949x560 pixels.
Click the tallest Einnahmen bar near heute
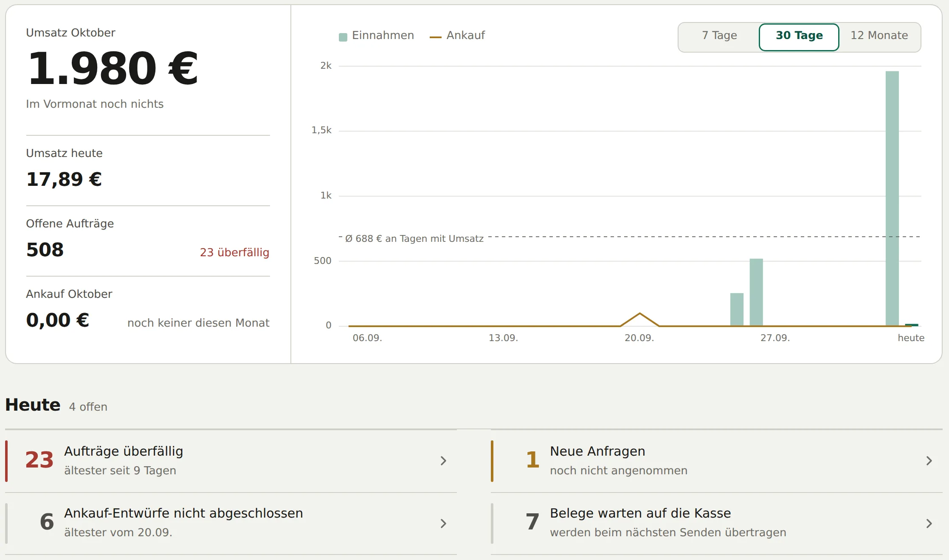(892, 198)
